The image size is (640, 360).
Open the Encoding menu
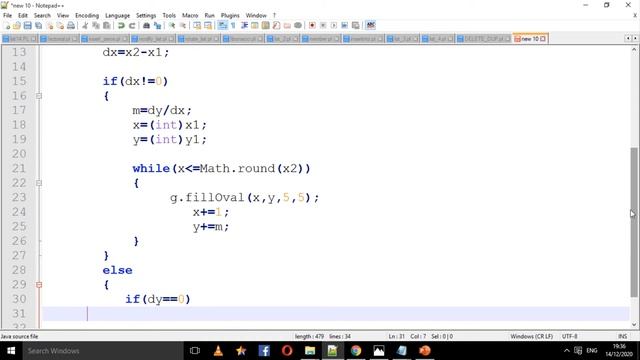tap(87, 16)
